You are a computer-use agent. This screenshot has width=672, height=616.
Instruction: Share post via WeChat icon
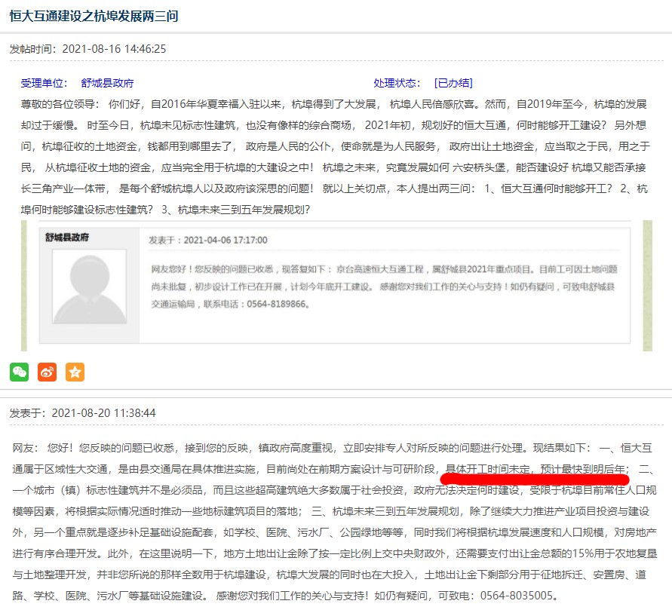tap(20, 372)
